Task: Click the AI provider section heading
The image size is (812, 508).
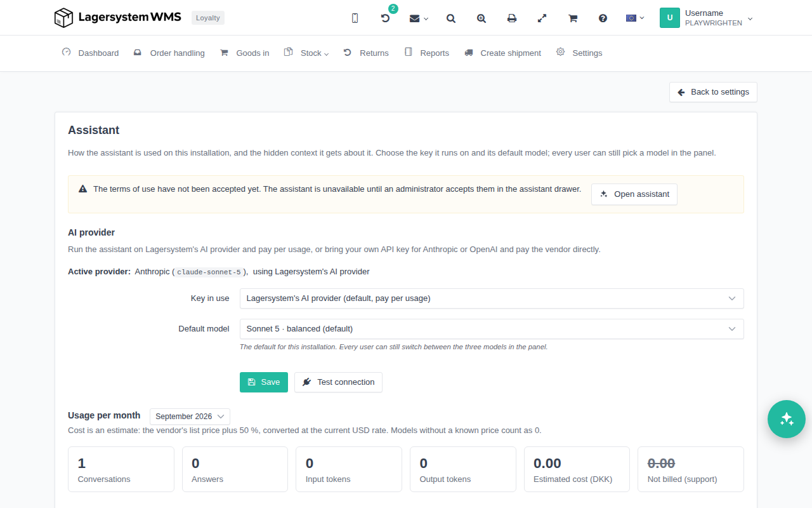Action: point(91,232)
